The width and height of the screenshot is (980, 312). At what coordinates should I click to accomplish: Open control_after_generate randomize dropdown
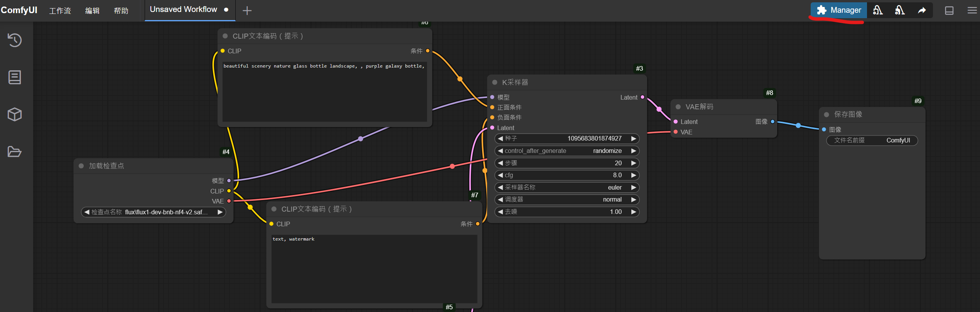point(567,151)
